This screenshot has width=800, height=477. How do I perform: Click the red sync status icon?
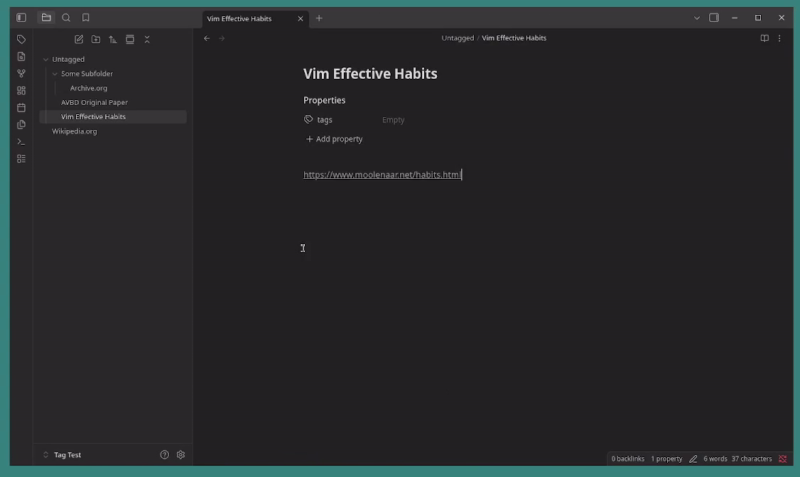[783, 459]
